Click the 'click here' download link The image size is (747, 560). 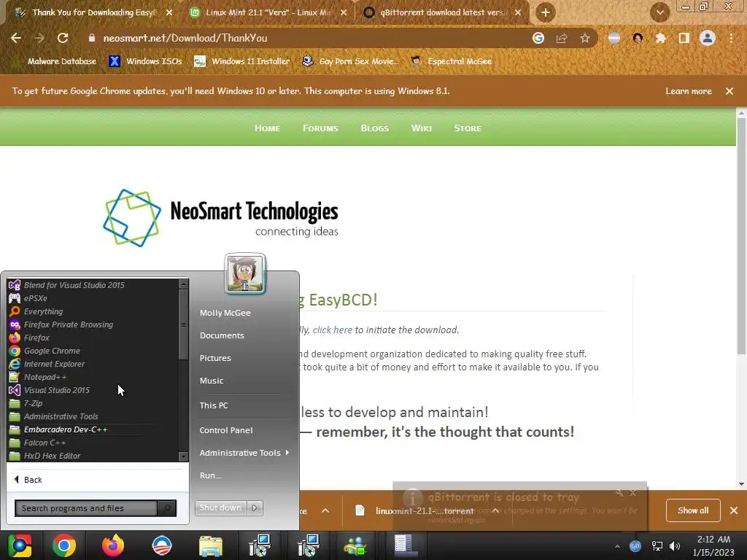(333, 330)
